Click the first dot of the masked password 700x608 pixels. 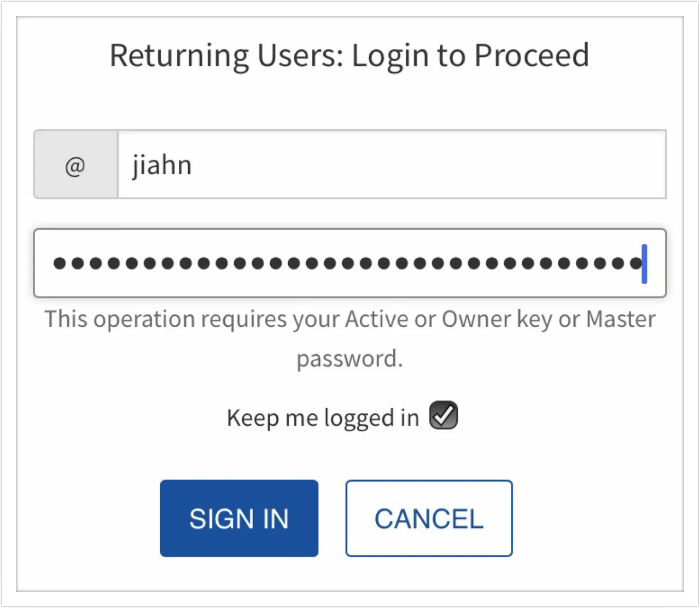click(60, 264)
